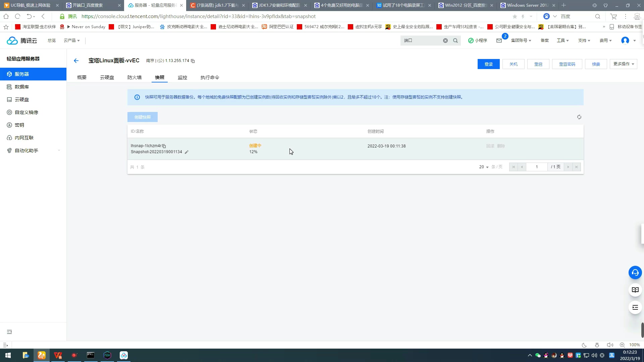
Task: Collapse the left sidebar
Action: tap(9, 332)
